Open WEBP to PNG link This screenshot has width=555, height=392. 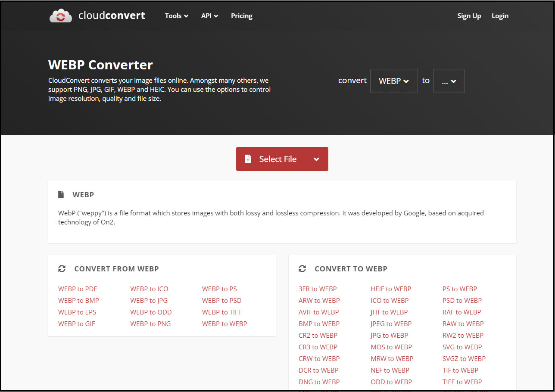pos(150,324)
